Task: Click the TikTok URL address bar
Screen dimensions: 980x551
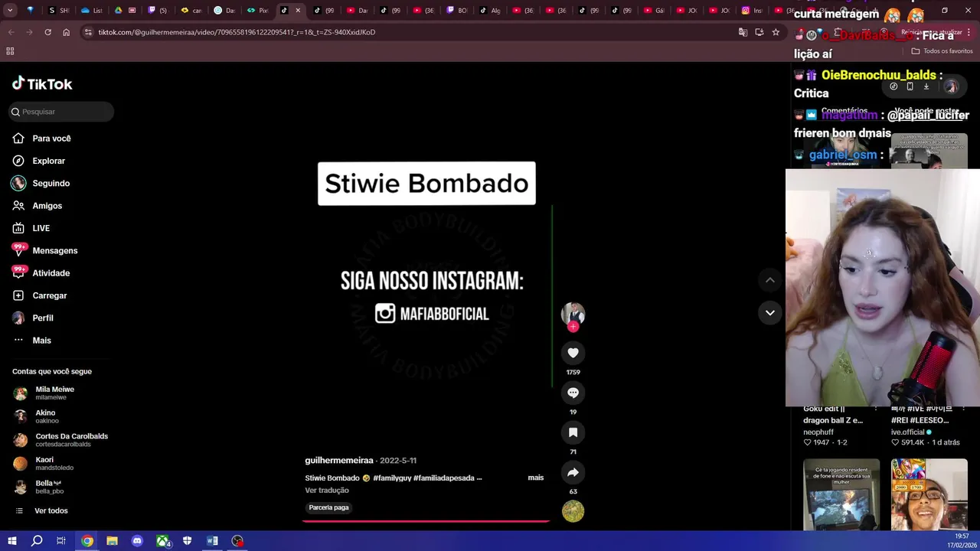Action: (237, 32)
